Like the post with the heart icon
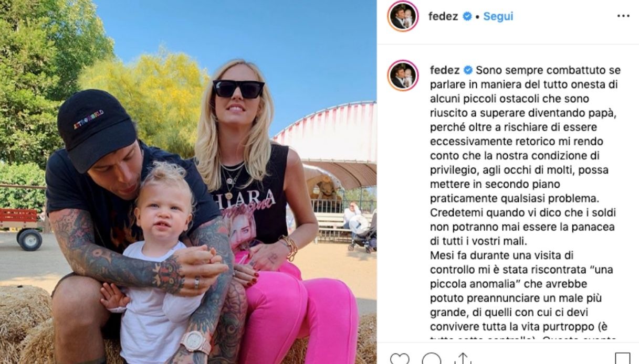The width and height of the screenshot is (639, 364). click(x=400, y=359)
